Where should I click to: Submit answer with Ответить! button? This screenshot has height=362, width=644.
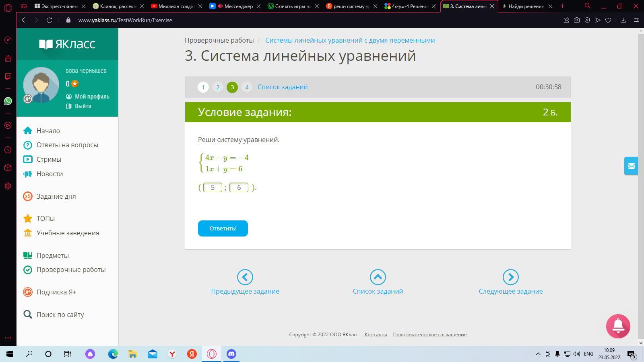[223, 228]
